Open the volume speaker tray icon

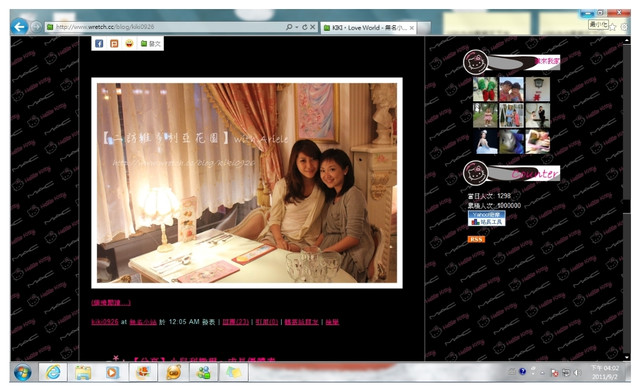pos(577,372)
